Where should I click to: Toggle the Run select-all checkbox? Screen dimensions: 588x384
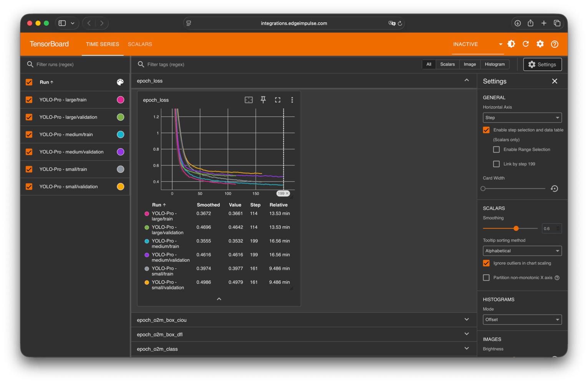(29, 82)
